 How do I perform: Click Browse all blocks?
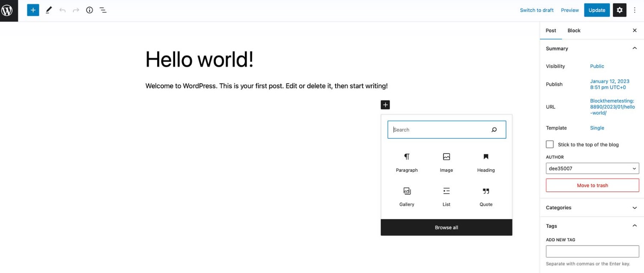[x=447, y=228]
